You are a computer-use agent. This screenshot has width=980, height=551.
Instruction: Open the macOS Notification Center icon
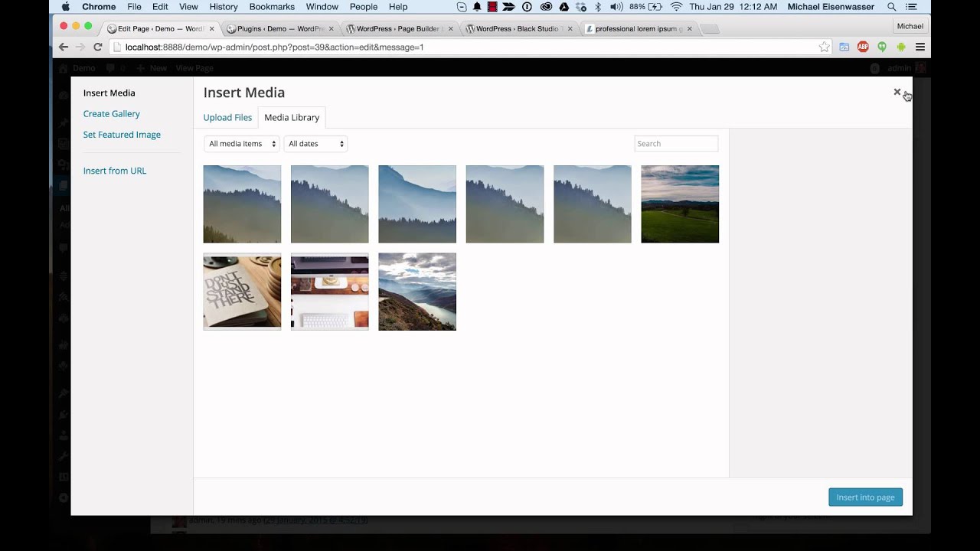click(910, 7)
